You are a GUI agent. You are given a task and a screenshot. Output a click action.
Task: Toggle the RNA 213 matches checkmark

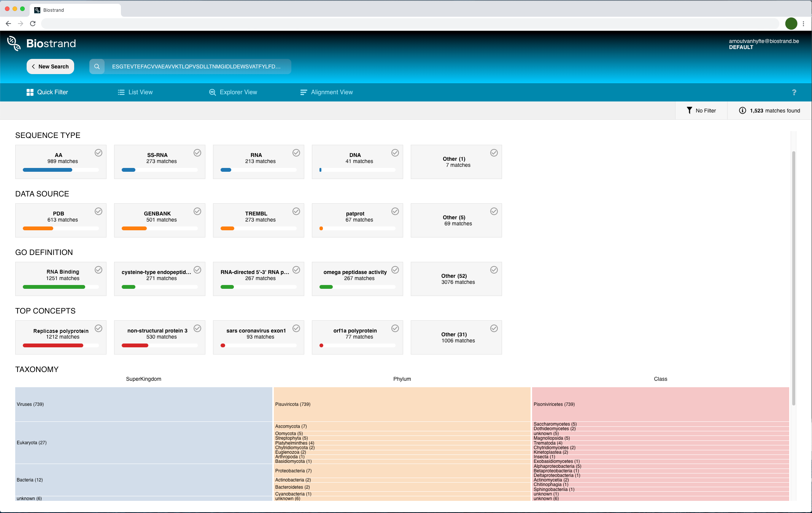[296, 153]
